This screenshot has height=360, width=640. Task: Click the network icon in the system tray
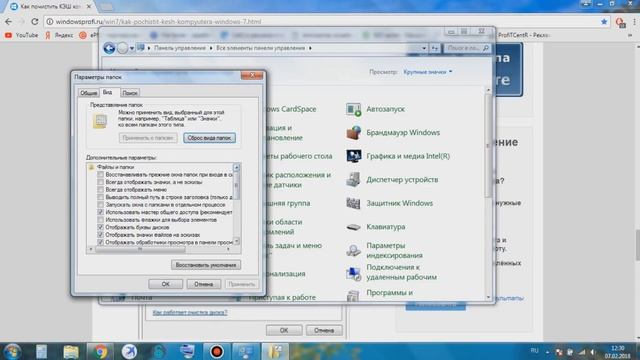582,352
